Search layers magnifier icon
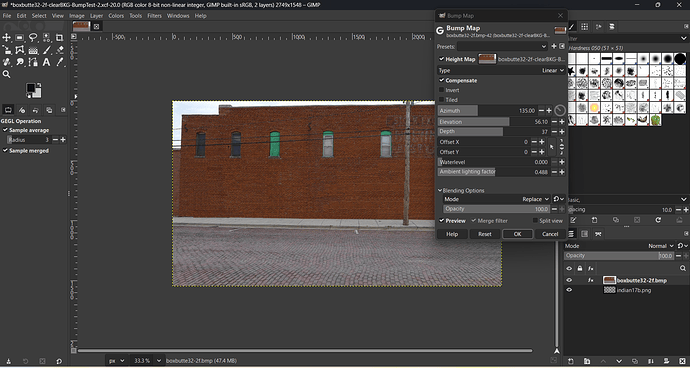The height and width of the screenshot is (368, 690). pos(683,268)
